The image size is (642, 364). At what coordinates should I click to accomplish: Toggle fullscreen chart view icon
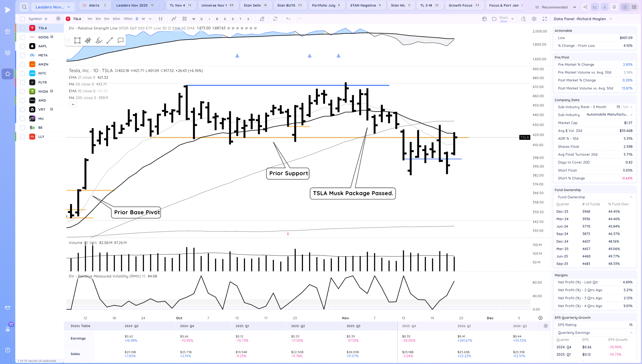(x=545, y=19)
